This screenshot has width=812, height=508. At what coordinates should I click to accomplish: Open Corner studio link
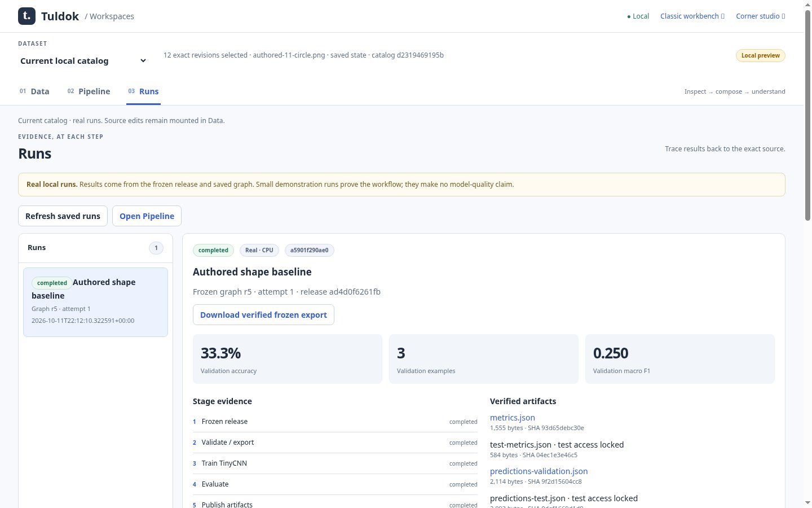(x=761, y=16)
